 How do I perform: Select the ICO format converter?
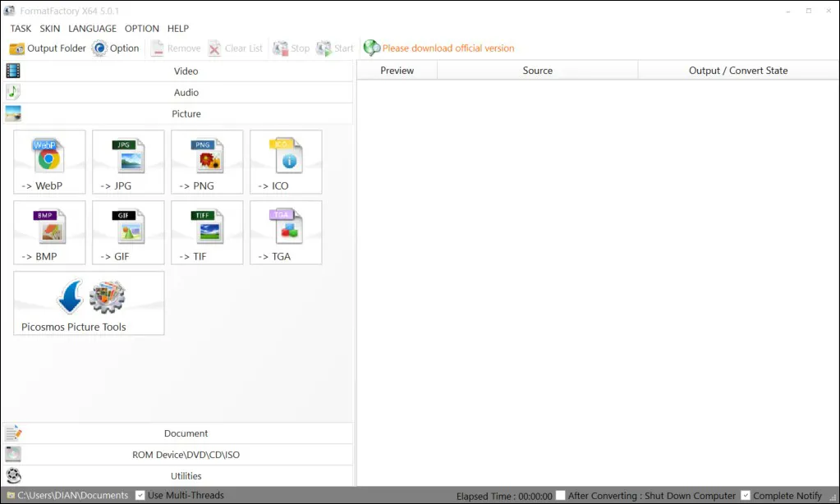[x=286, y=162]
